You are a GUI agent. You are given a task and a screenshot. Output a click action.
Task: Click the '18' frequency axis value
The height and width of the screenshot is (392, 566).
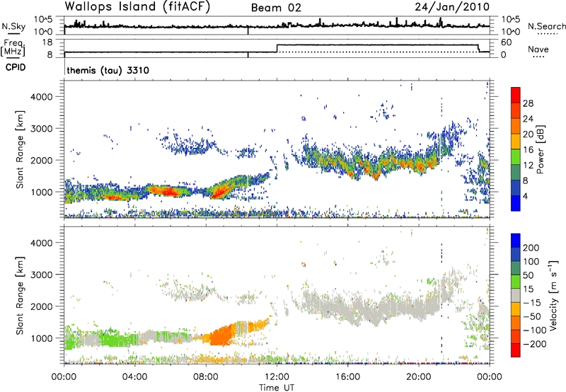[x=47, y=42]
